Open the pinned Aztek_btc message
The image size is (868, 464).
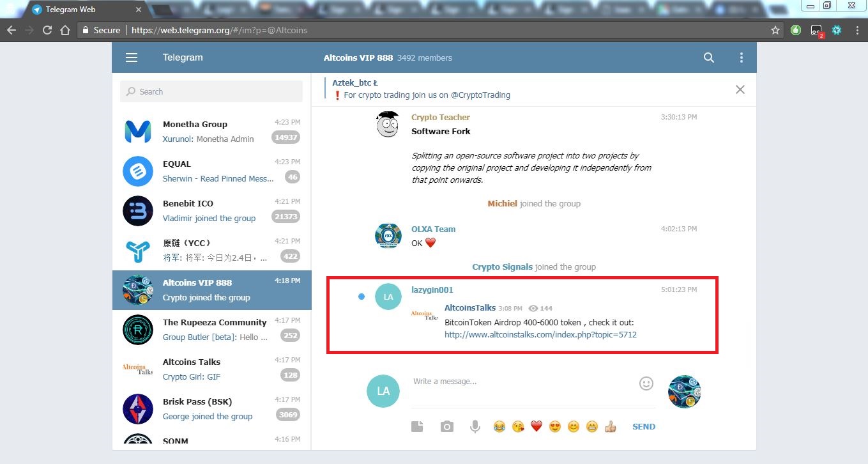coord(421,89)
